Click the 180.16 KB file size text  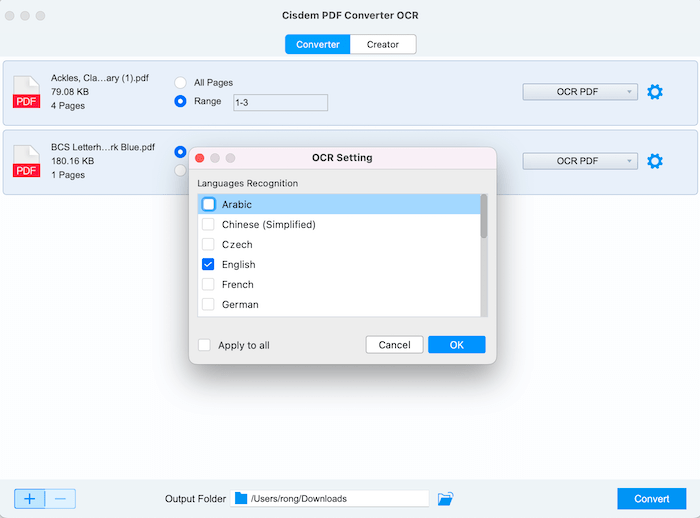pyautogui.click(x=73, y=161)
